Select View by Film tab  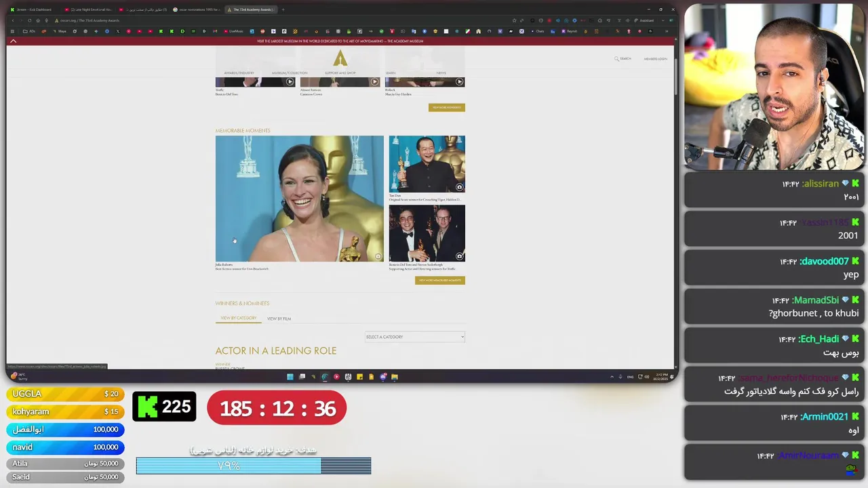[279, 319]
